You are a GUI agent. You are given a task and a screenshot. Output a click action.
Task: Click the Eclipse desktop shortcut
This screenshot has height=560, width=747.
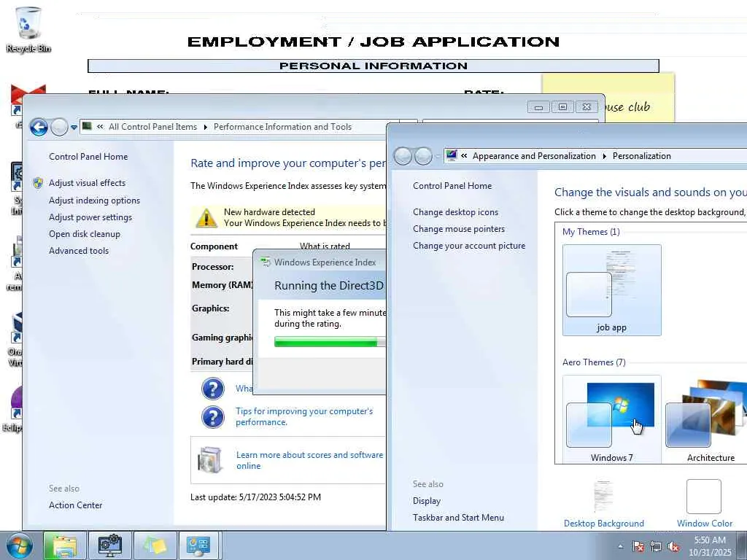pos(13,410)
